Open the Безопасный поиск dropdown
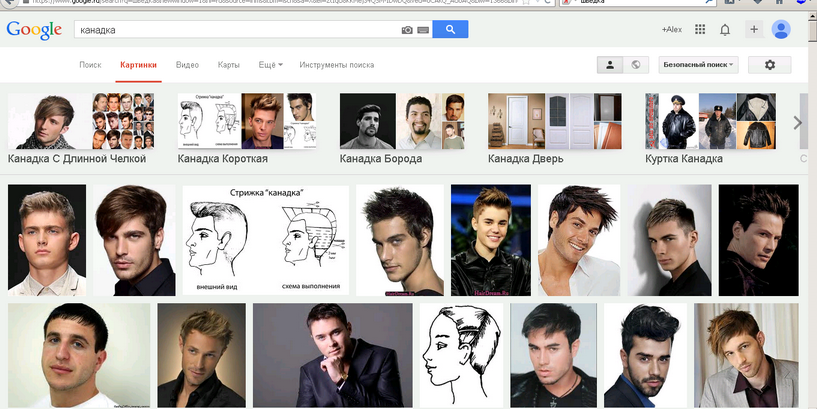Viewport: 817px width, 409px height. coord(698,65)
